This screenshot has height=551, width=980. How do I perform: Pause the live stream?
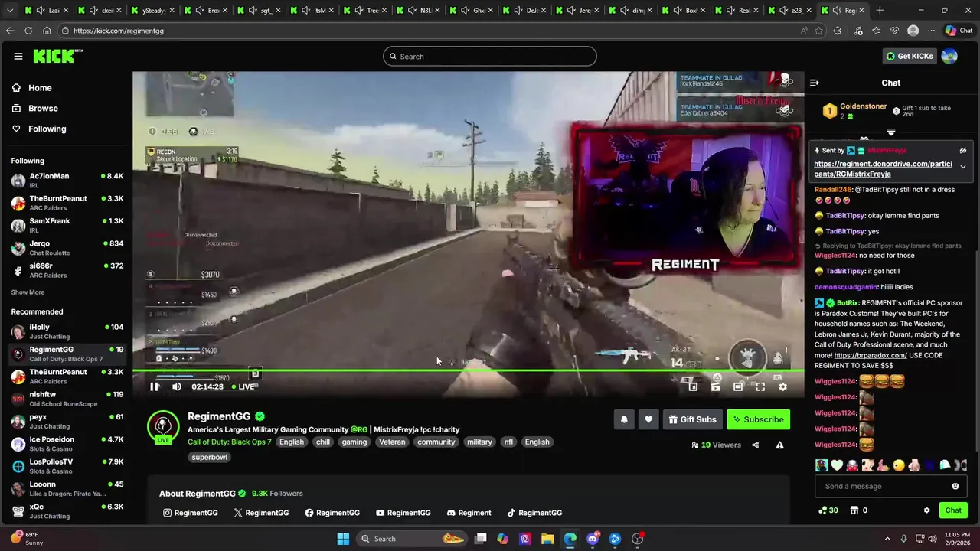pyautogui.click(x=155, y=386)
